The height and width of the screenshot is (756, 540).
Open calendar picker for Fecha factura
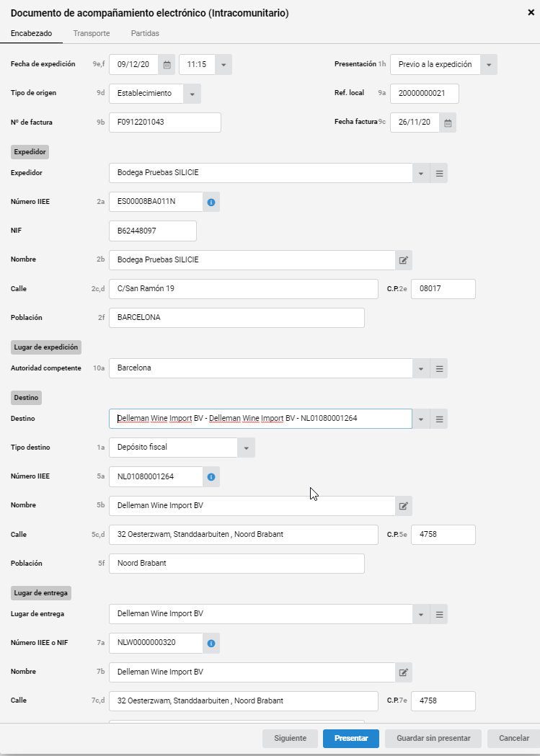[448, 123]
